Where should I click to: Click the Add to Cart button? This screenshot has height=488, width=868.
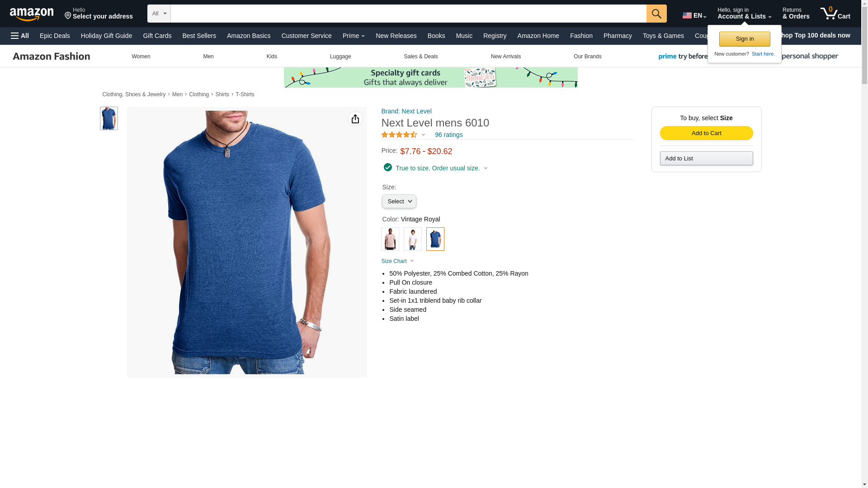tap(706, 133)
